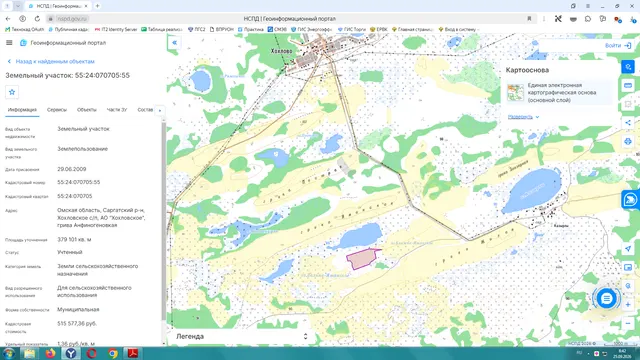Locate my position with arrow icon
This screenshot has width=640, height=360.
[x=628, y=249]
